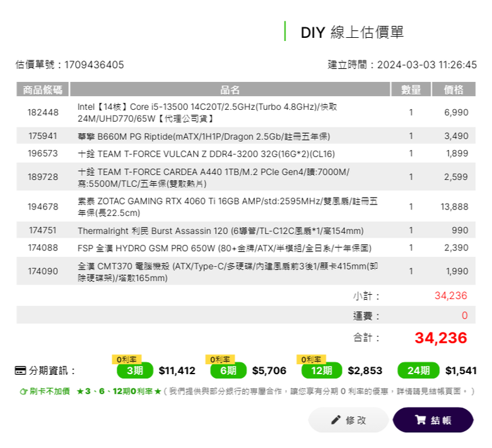Click price 13,888
The width and height of the screenshot is (492, 448).
pyautogui.click(x=454, y=206)
